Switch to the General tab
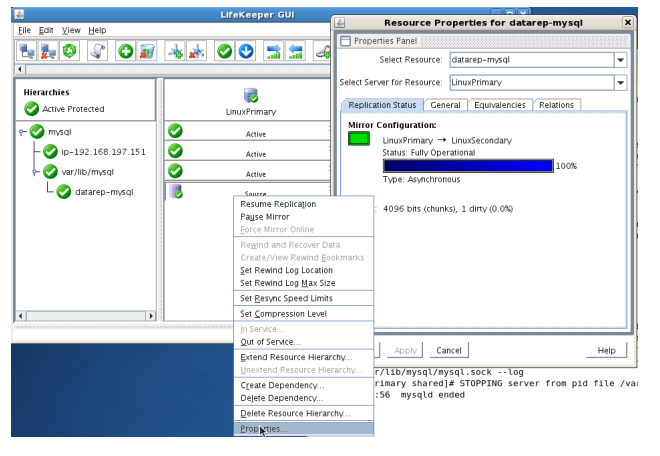This screenshot has width=660, height=456. [x=445, y=105]
